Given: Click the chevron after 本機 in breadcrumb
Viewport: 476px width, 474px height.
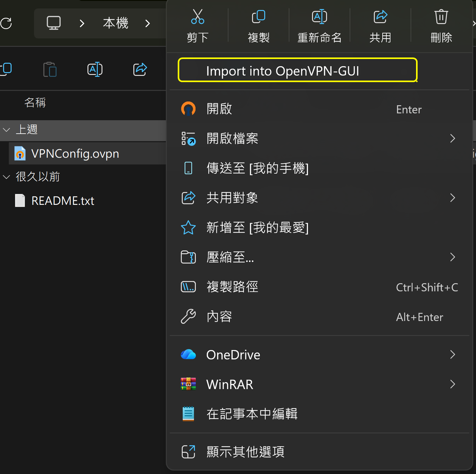Looking at the screenshot, I should 148,23.
